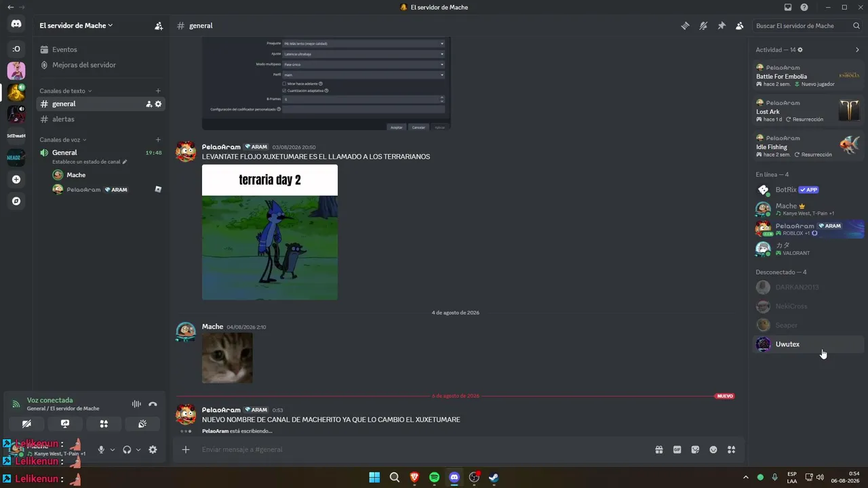The height and width of the screenshot is (488, 868).
Task: Open noise suppression waveform icon
Action: point(136,404)
